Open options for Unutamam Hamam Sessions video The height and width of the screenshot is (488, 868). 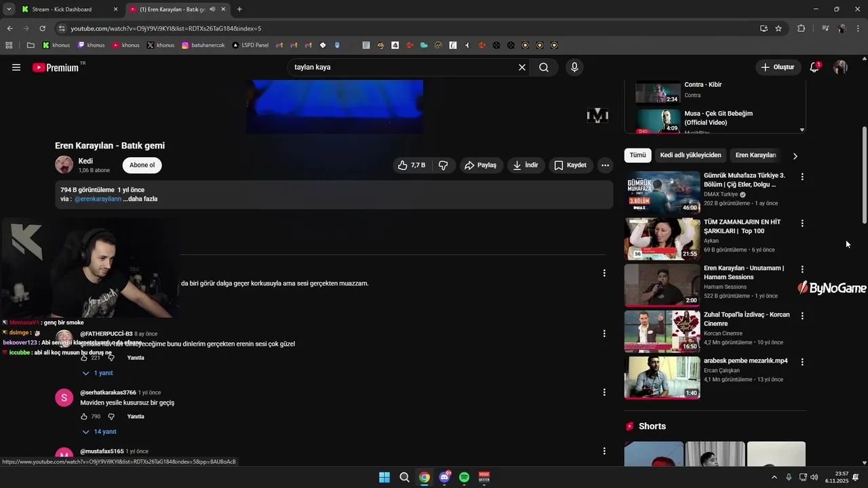point(802,270)
